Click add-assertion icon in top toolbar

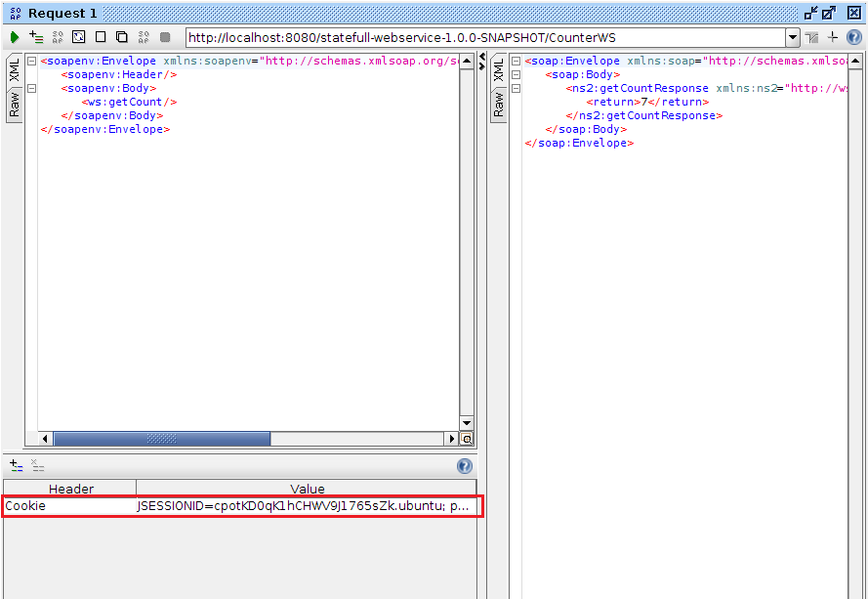pyautogui.click(x=36, y=37)
